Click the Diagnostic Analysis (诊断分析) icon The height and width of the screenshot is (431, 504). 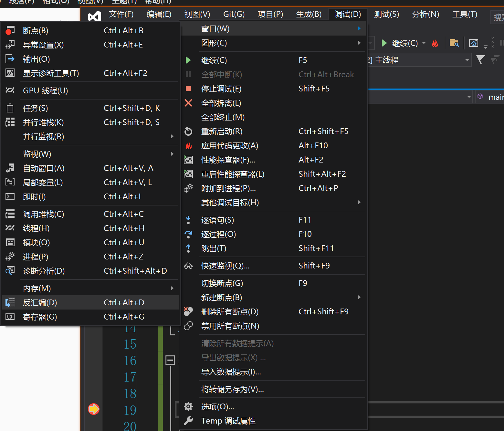[x=10, y=271]
